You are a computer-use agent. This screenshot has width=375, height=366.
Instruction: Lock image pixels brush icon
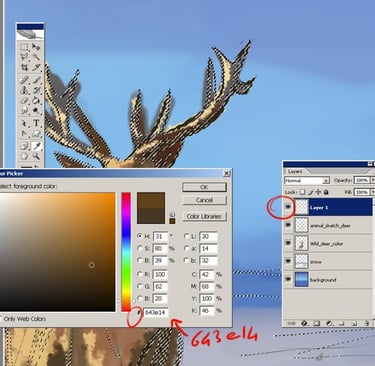point(311,192)
